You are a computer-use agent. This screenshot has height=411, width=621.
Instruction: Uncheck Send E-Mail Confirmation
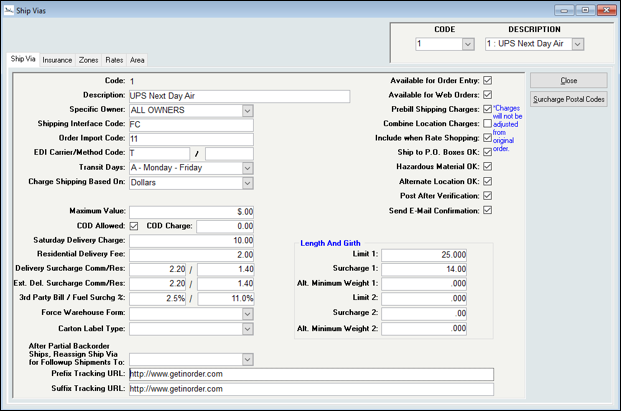(488, 211)
